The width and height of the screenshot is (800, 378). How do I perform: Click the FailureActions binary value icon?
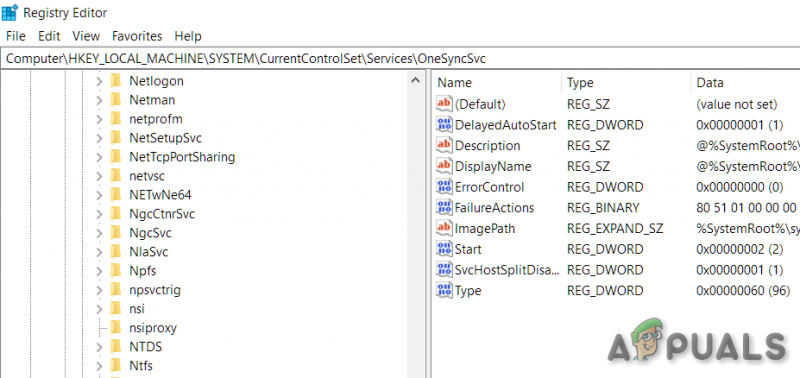(444, 208)
